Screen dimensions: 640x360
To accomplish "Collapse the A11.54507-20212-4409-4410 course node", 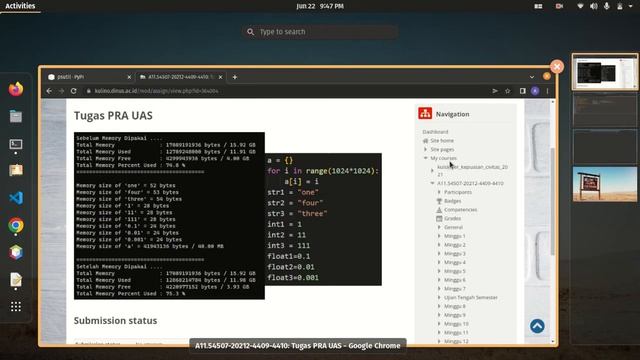I will click(x=432, y=184).
